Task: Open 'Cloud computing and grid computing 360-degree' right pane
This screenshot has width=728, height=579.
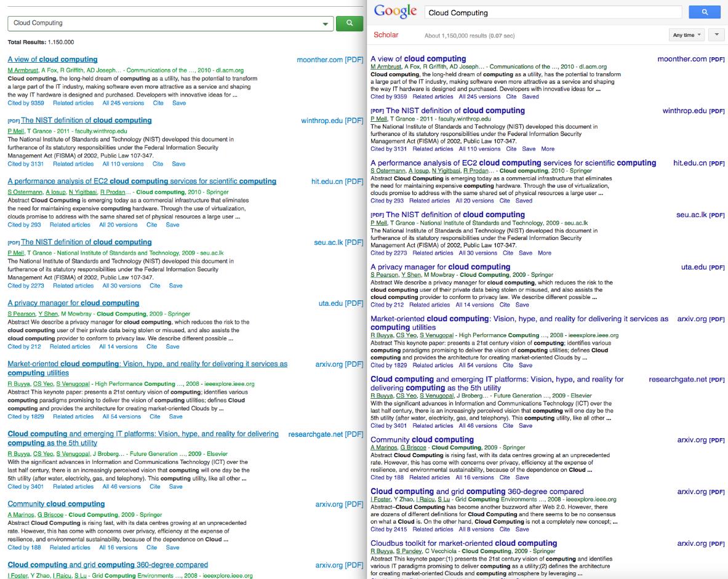Action: pyautogui.click(x=477, y=491)
